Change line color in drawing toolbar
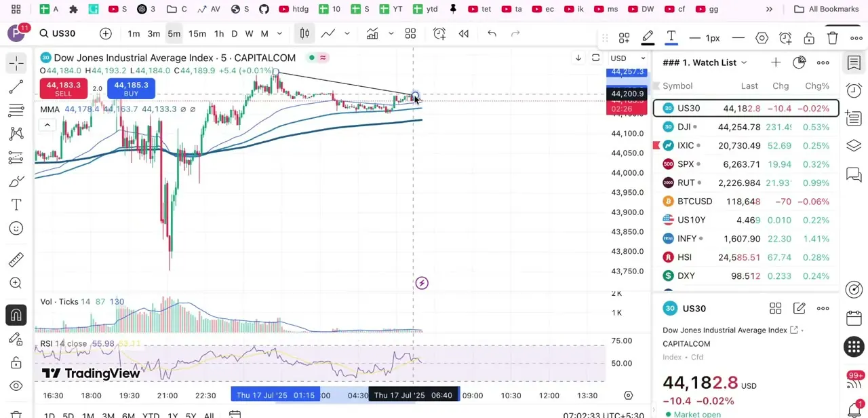The height and width of the screenshot is (418, 868). tap(648, 38)
